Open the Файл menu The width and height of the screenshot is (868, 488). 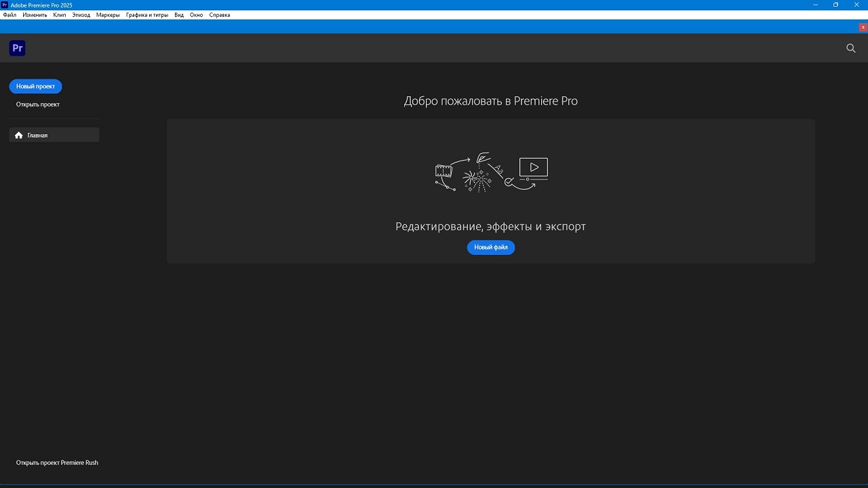pyautogui.click(x=9, y=15)
